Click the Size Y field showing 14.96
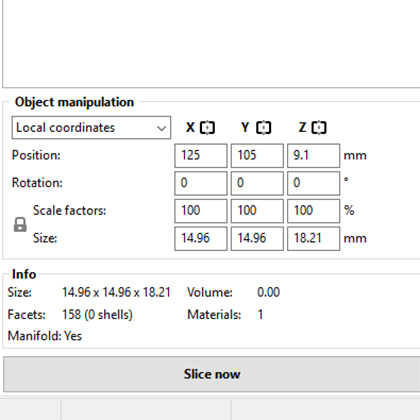This screenshot has width=420, height=420. tap(257, 239)
